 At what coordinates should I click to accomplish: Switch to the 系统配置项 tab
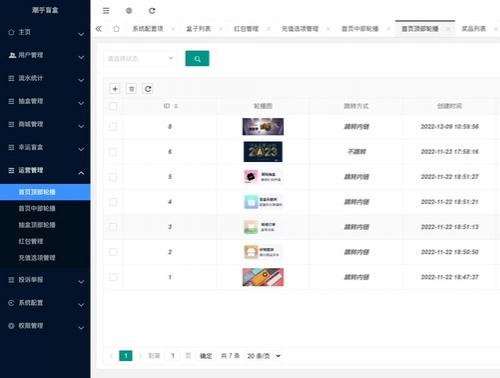[148, 29]
